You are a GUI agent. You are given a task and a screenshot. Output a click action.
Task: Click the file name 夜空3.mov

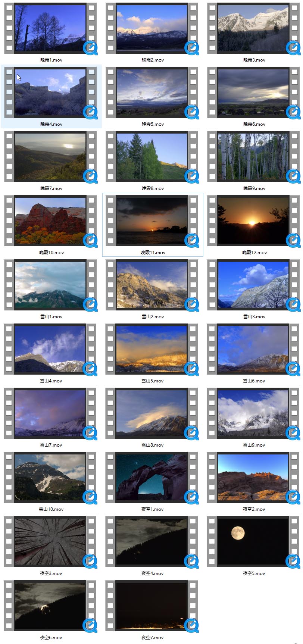[51, 573]
